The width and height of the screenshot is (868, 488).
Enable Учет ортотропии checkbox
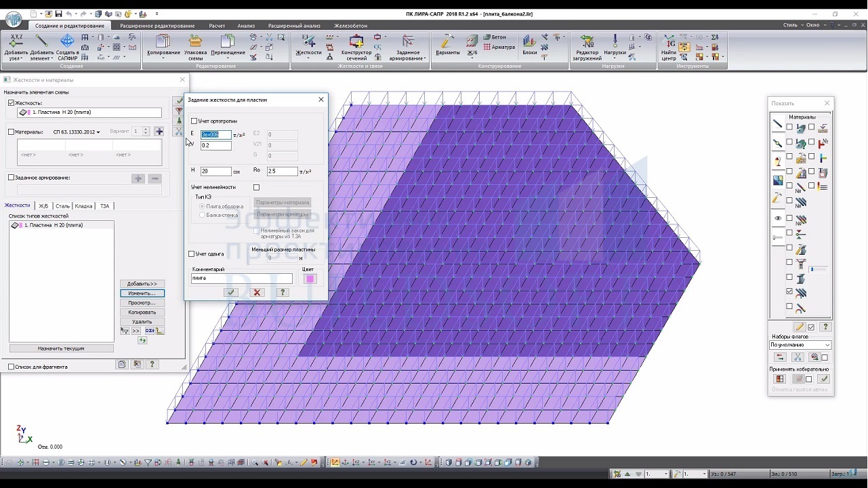point(194,121)
